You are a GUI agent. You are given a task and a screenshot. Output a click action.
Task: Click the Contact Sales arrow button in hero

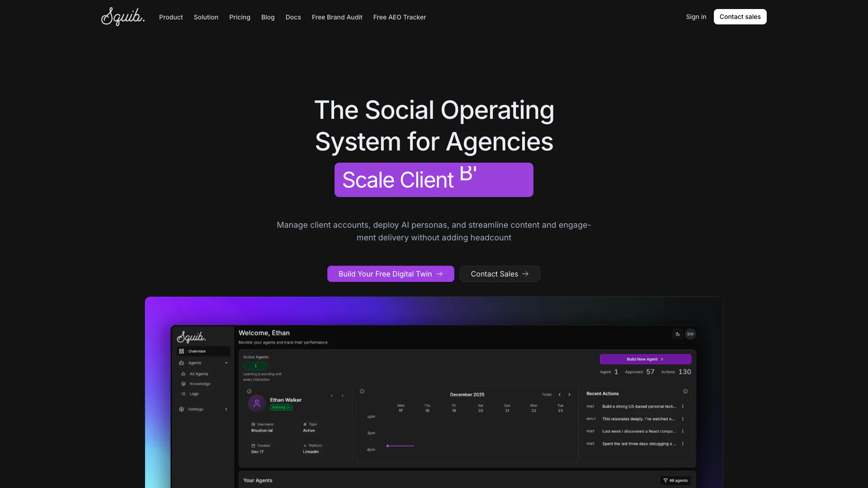(x=500, y=274)
